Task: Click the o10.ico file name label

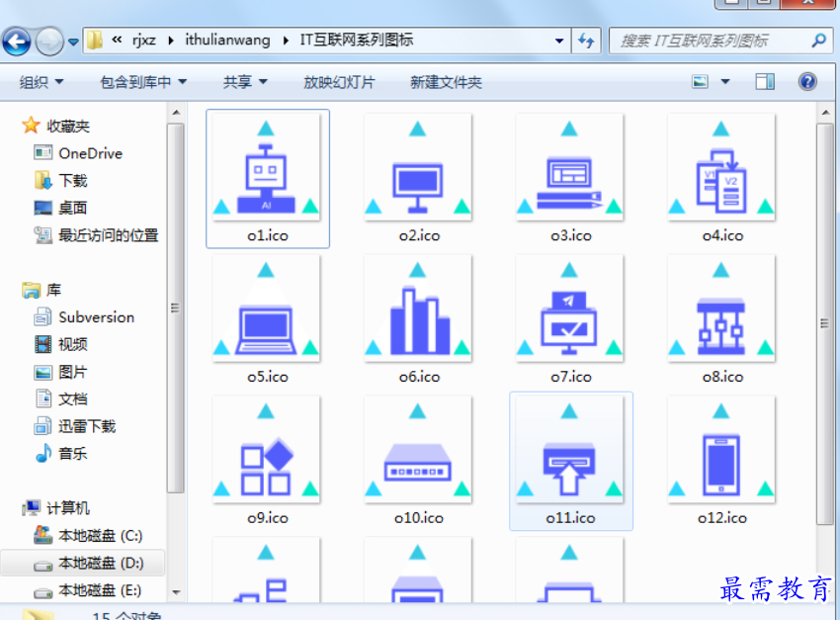Action: (419, 518)
